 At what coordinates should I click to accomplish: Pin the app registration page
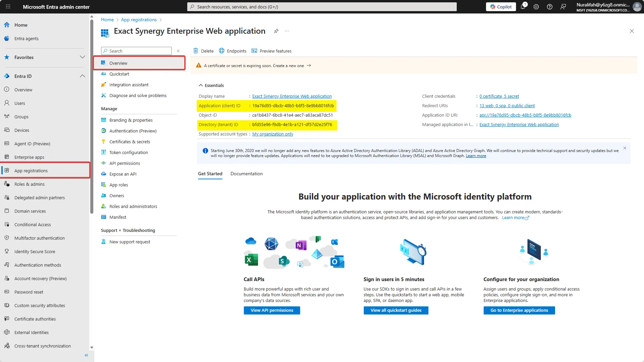(276, 31)
